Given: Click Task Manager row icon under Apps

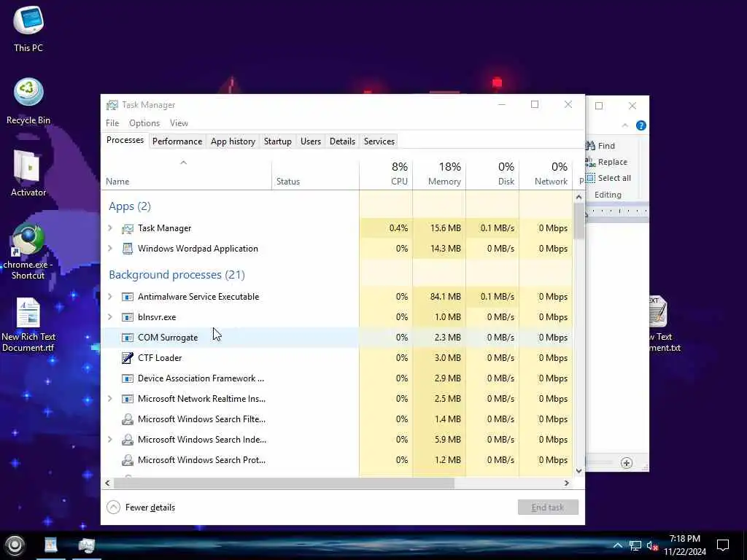Looking at the screenshot, I should tap(127, 228).
